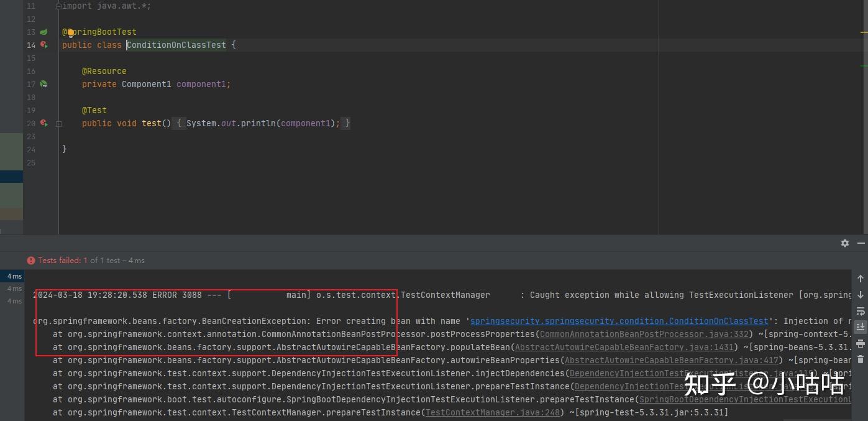868x421 pixels.
Task: Select the first 4 ms test tree row
Action: (x=12, y=276)
